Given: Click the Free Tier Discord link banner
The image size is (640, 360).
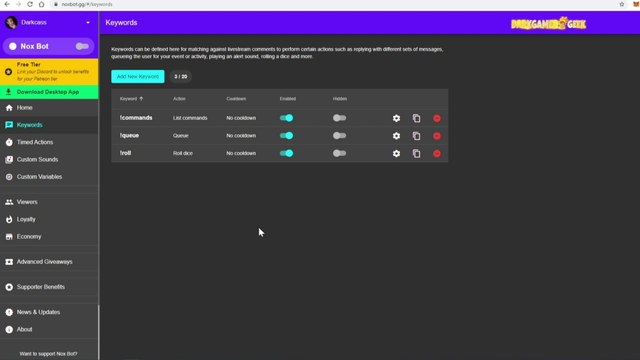Looking at the screenshot, I should [49, 72].
